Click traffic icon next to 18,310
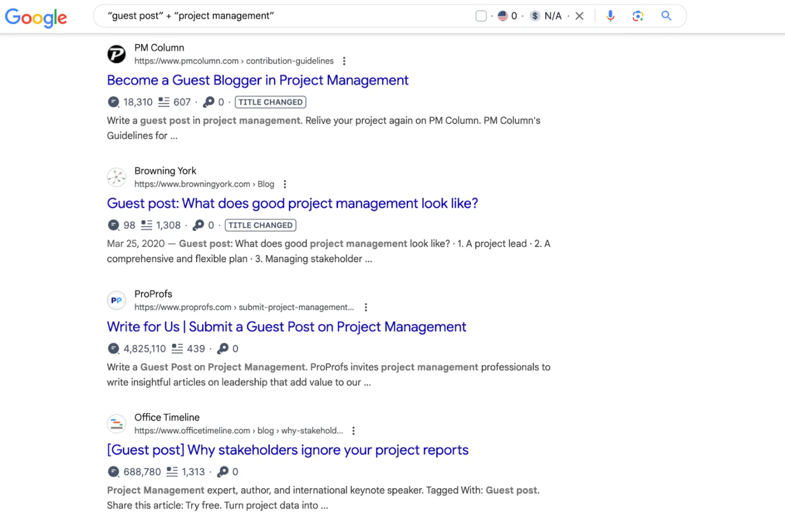This screenshot has width=785, height=532. pos(113,102)
